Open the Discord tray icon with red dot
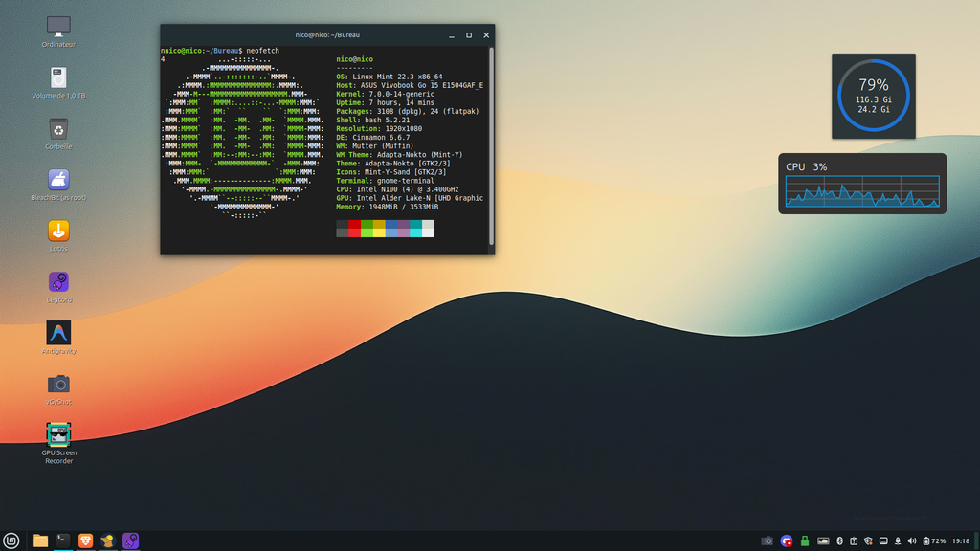Image resolution: width=980 pixels, height=551 pixels. 787,541
